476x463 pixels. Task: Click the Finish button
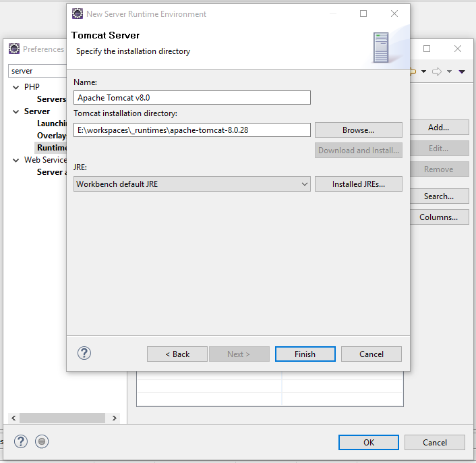tap(305, 354)
